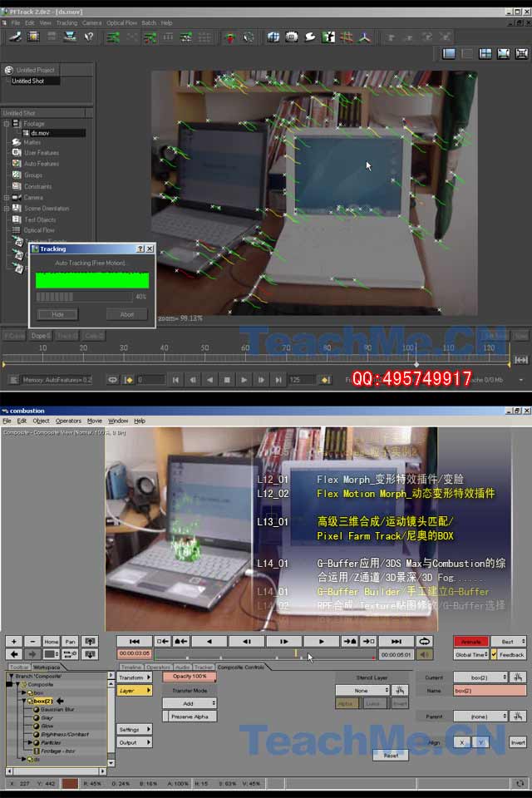This screenshot has width=532, height=798.
Task: Open the Current box(2) dropdown
Action: [x=480, y=677]
